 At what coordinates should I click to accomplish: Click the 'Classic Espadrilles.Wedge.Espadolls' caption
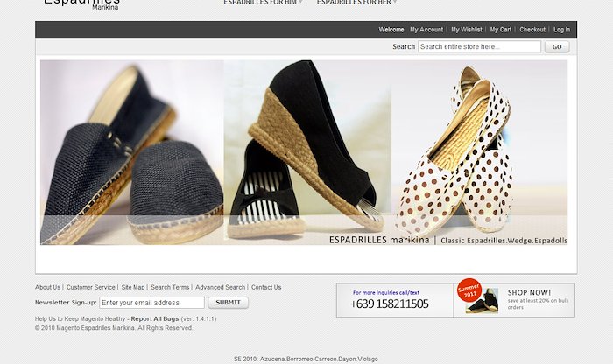[x=504, y=241]
